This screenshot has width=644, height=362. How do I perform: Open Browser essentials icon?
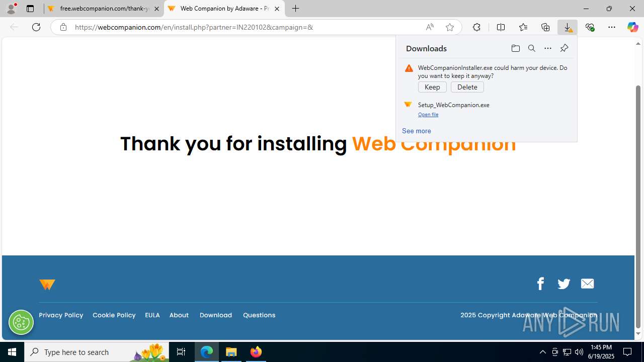coord(590,27)
